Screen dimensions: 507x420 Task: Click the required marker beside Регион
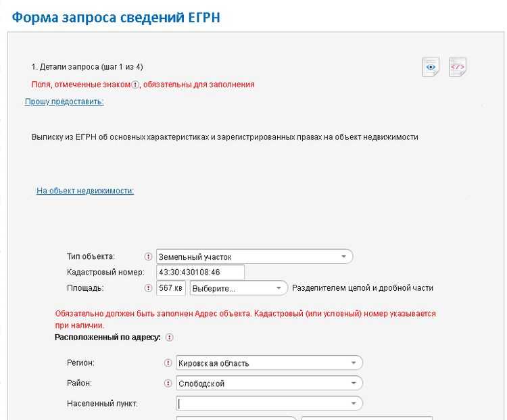click(x=168, y=363)
